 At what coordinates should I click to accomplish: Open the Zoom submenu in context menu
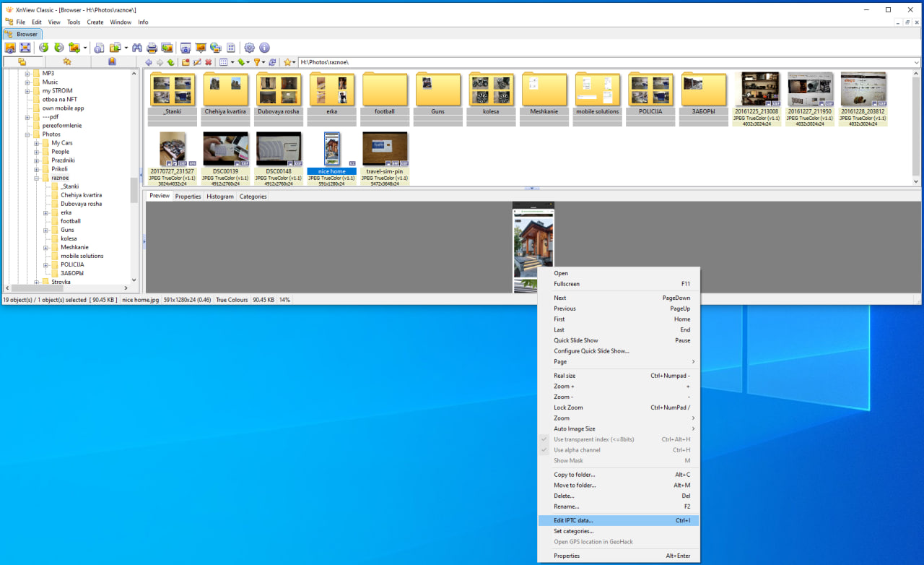[x=619, y=418]
